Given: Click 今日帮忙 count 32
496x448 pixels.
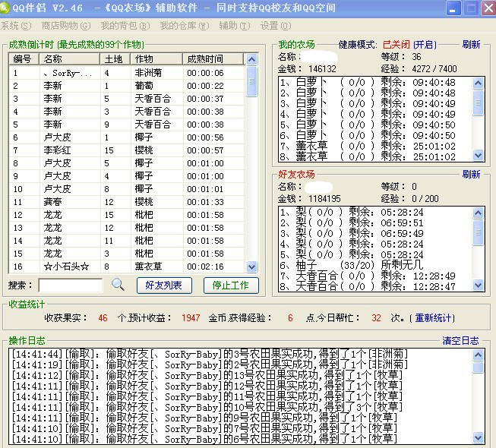Looking at the screenshot, I should (376, 317).
